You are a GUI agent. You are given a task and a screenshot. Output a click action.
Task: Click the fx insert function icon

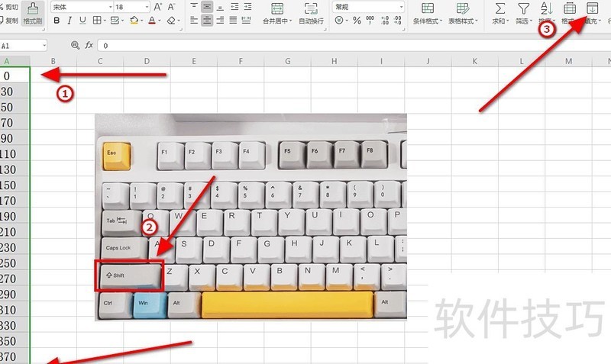89,45
